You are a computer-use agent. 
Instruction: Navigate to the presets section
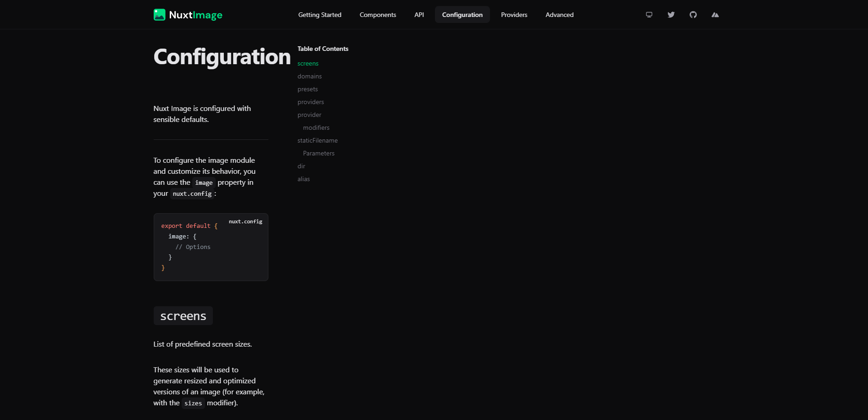click(307, 89)
